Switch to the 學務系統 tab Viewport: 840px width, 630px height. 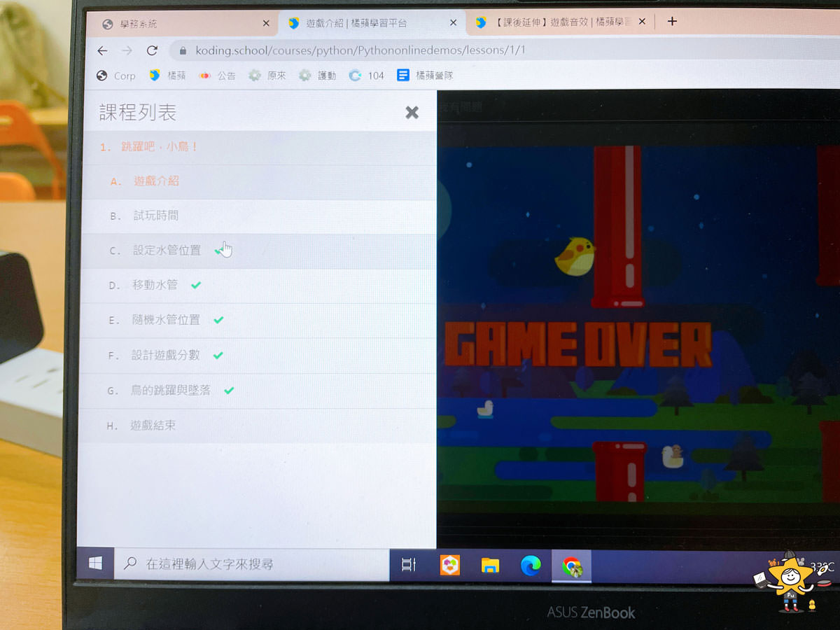(x=182, y=24)
